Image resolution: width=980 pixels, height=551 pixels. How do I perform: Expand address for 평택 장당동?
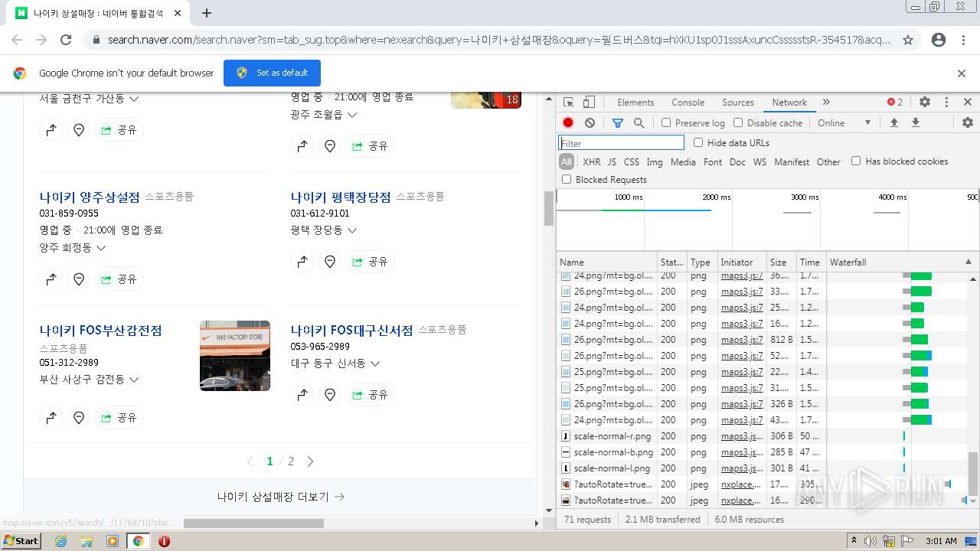pyautogui.click(x=352, y=230)
